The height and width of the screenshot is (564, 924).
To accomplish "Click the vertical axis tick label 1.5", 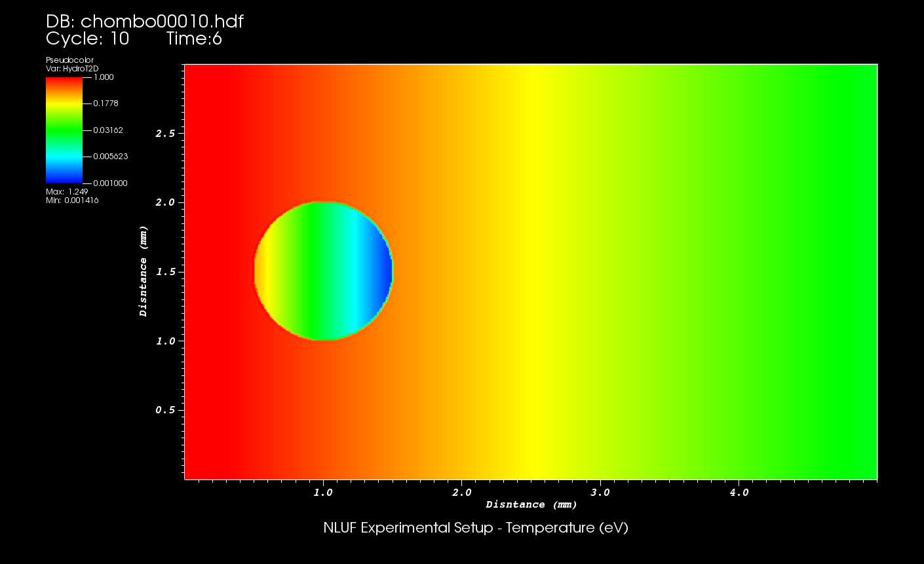I will (x=165, y=272).
